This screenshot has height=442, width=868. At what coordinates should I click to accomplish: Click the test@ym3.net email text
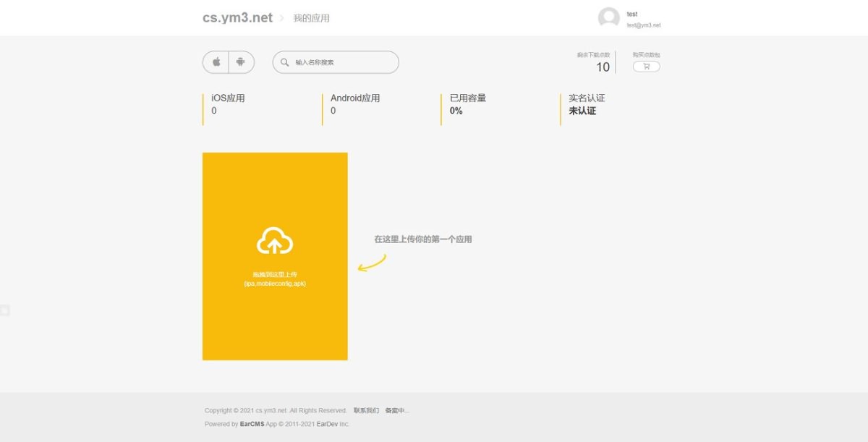click(644, 25)
